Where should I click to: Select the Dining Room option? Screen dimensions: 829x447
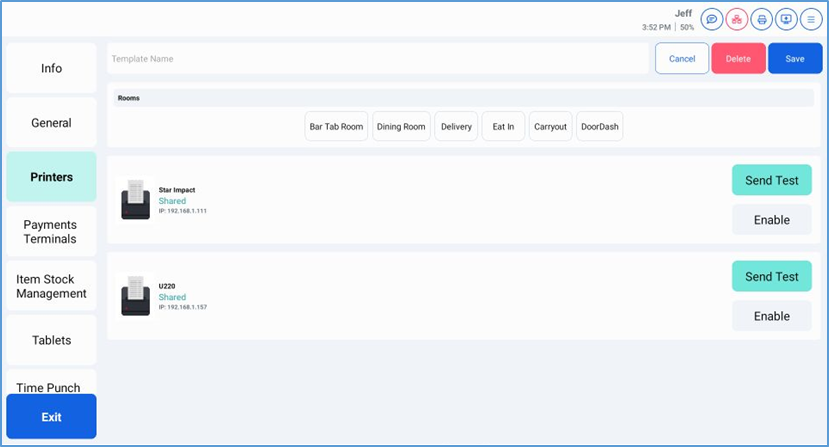pyautogui.click(x=401, y=127)
